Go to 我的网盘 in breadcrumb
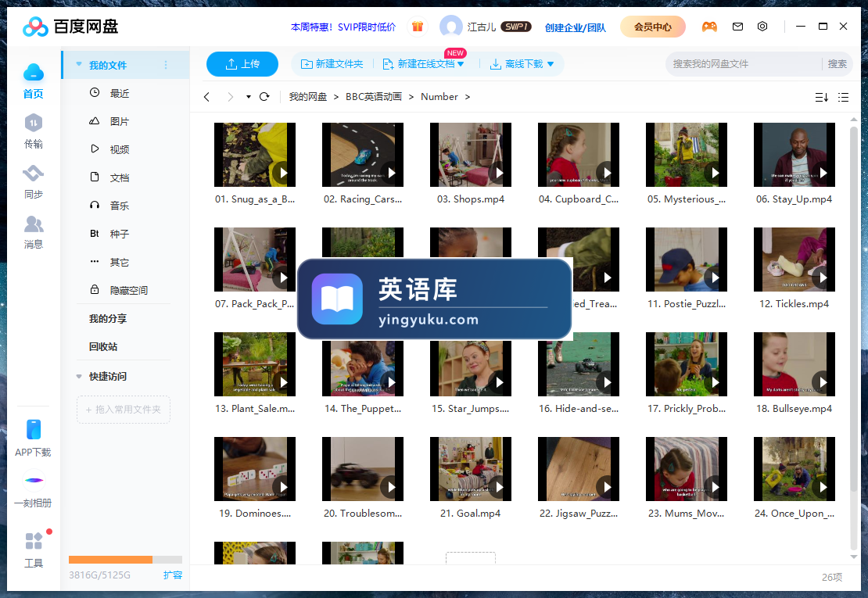The height and width of the screenshot is (598, 868). pos(308,97)
